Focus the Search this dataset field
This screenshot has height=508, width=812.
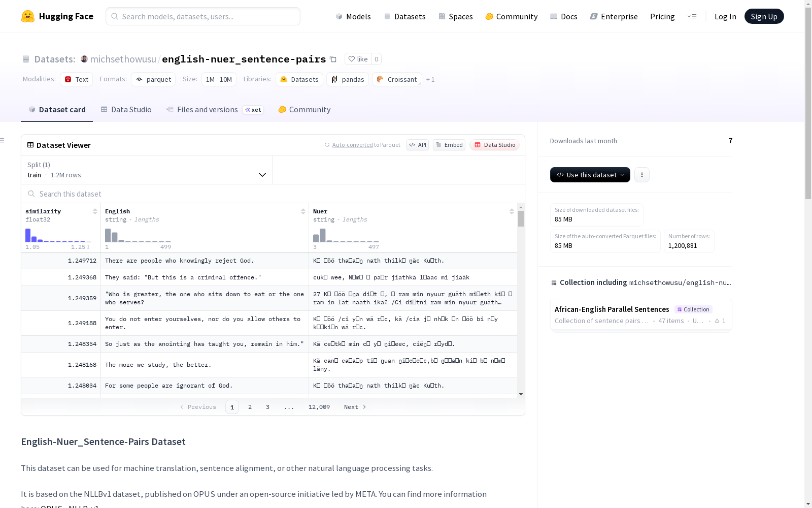(x=273, y=194)
